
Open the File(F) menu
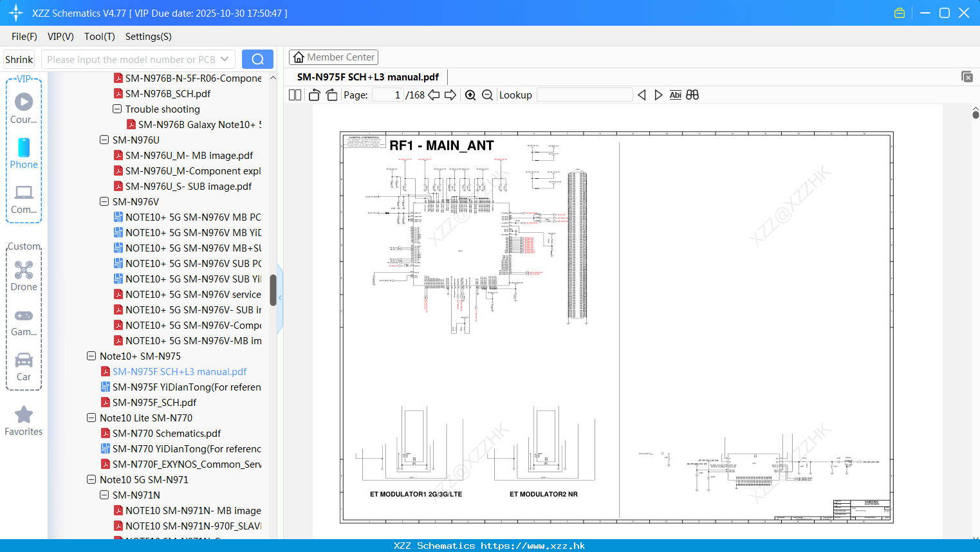click(x=24, y=37)
